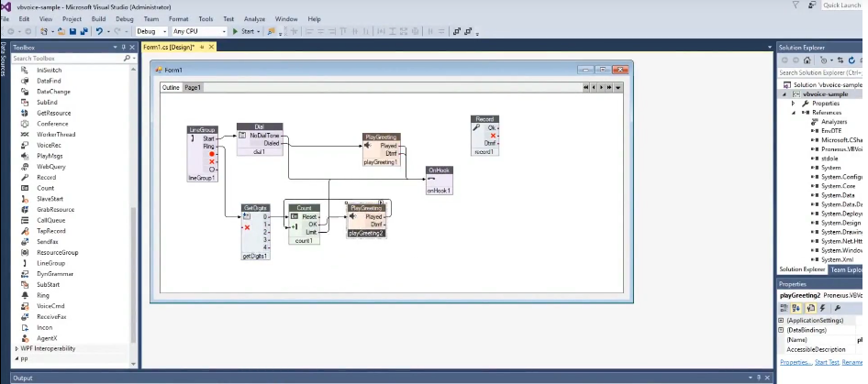Image resolution: width=868 pixels, height=384 pixels.
Task: Click the Solution Explorer Home icon
Action: coord(807,60)
